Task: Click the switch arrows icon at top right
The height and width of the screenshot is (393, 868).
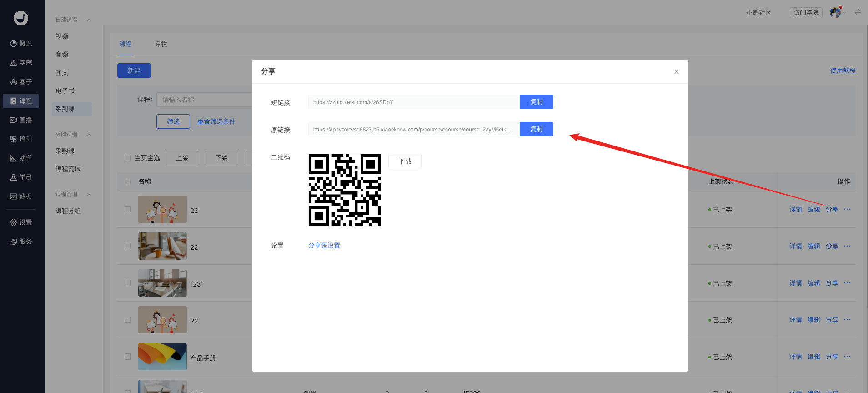Action: (x=858, y=12)
